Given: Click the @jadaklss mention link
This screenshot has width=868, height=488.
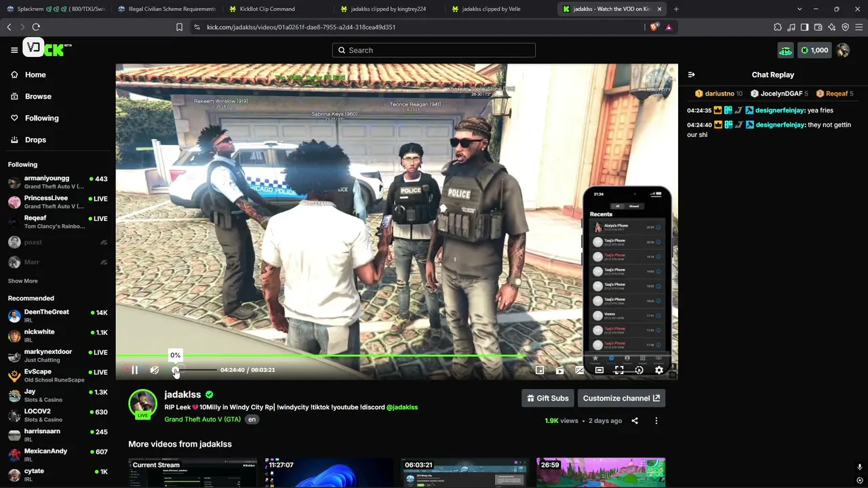Looking at the screenshot, I should pyautogui.click(x=402, y=407).
